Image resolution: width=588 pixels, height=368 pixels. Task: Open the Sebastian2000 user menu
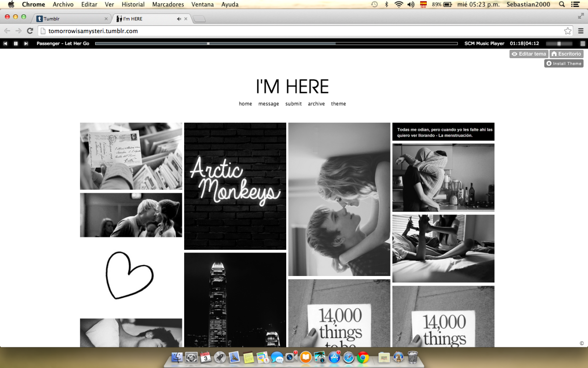(x=527, y=5)
